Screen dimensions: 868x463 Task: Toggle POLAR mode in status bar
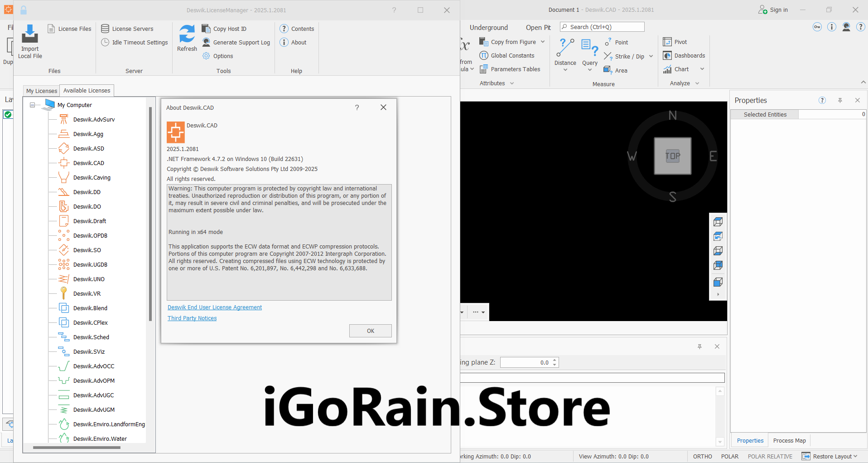(x=729, y=457)
